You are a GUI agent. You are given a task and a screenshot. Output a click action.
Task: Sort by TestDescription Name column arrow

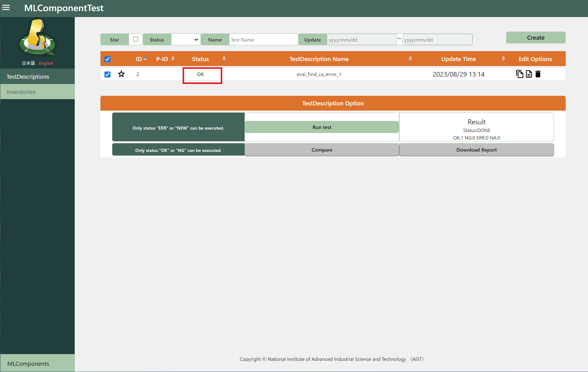(x=410, y=59)
